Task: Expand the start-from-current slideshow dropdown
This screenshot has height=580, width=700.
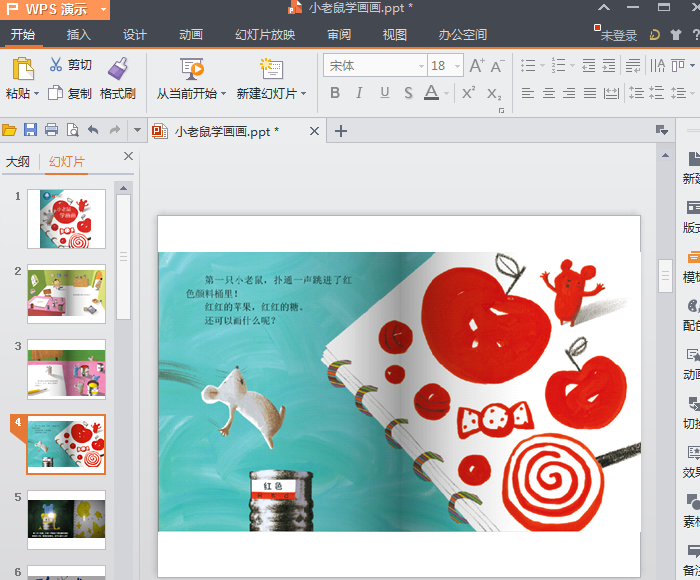Action: coord(224,94)
